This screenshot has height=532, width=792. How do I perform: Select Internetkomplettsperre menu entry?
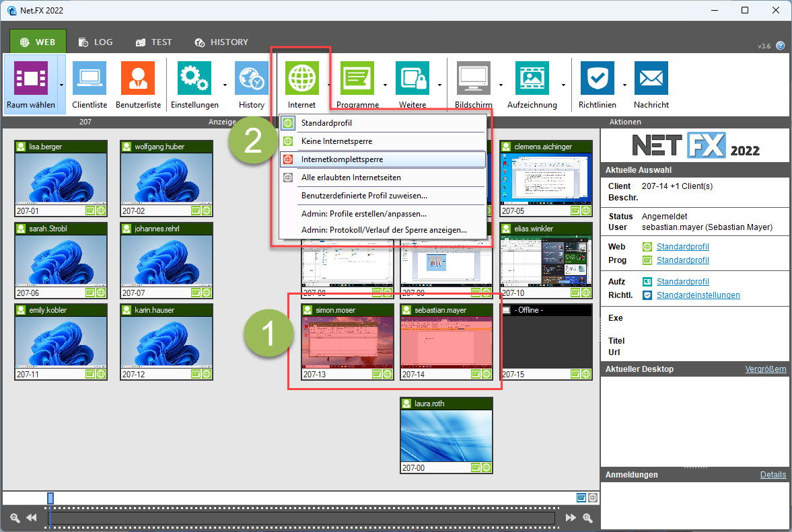(x=383, y=159)
